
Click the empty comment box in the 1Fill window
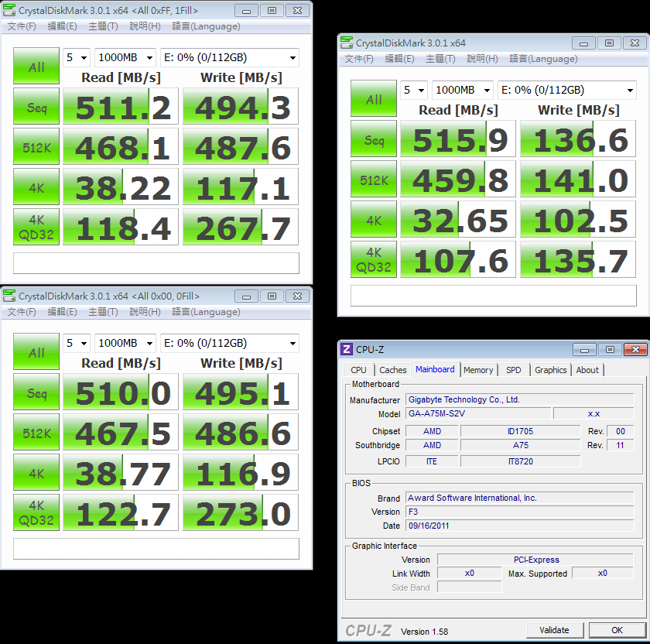156,263
